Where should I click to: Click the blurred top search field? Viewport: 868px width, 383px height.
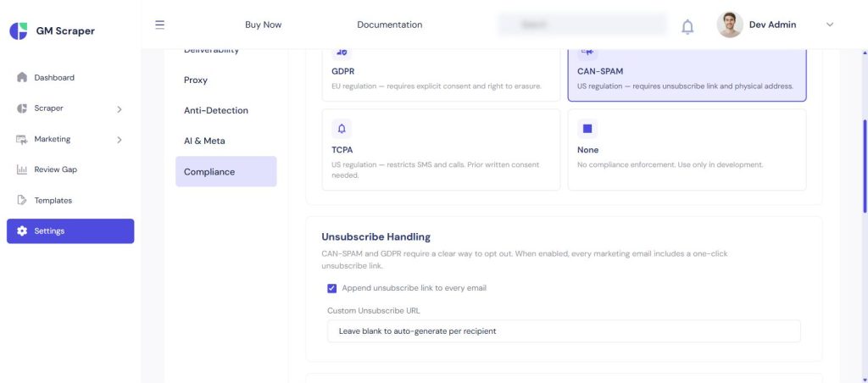(582, 25)
